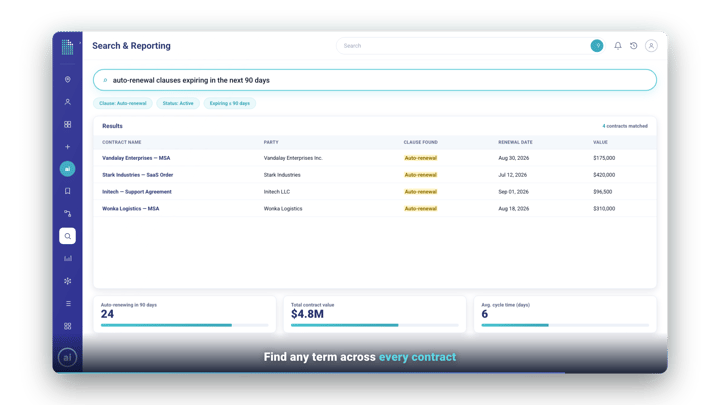Sort by CONTRACT NAME column header
The width and height of the screenshot is (720, 405).
click(122, 142)
